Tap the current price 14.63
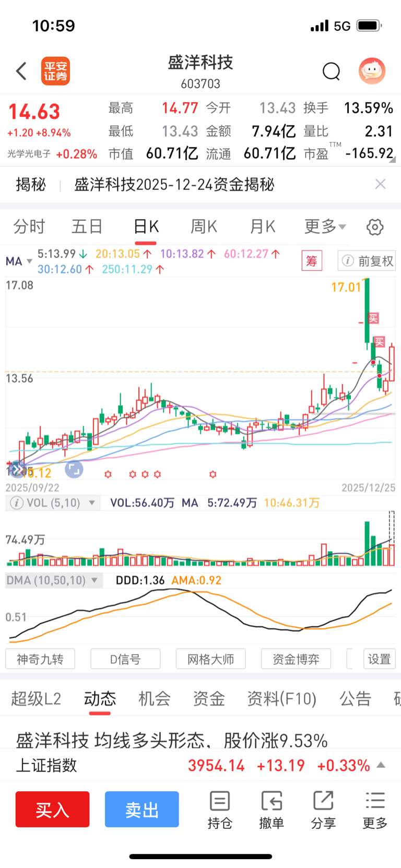The image size is (401, 868). [x=34, y=112]
